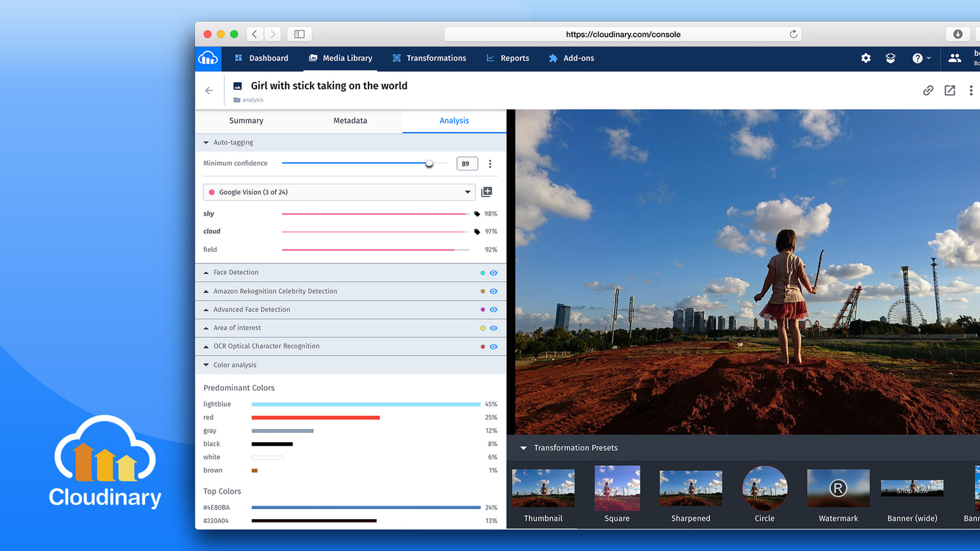Screen dimensions: 980x551
Task: Hide the OCR Optical Character Recognition overlay
Action: click(493, 347)
